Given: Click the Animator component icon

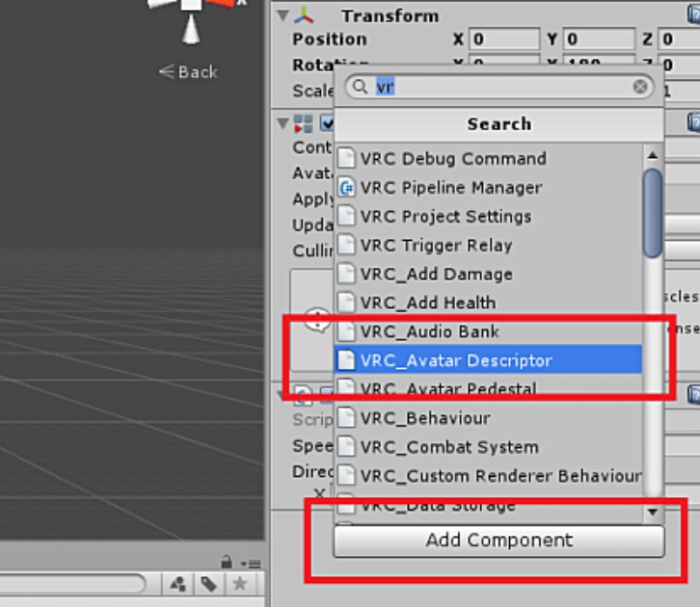Looking at the screenshot, I should pyautogui.click(x=304, y=123).
